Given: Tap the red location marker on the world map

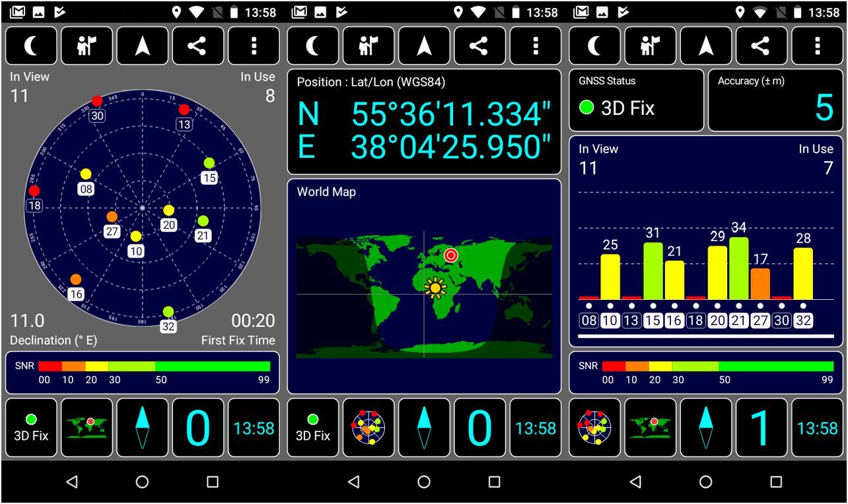Looking at the screenshot, I should 451,255.
